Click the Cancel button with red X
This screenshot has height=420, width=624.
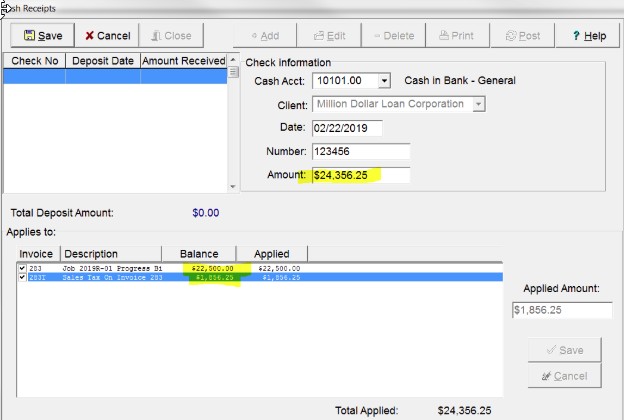(x=107, y=35)
